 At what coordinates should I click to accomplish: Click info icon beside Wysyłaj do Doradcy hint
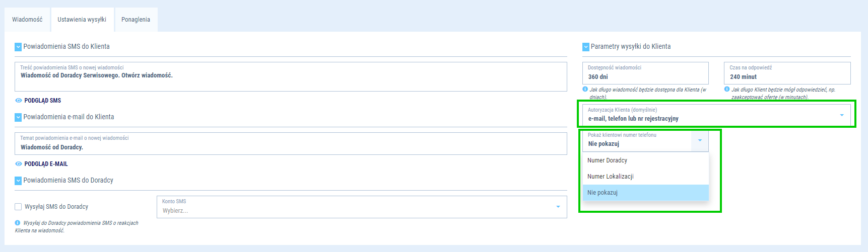18,223
